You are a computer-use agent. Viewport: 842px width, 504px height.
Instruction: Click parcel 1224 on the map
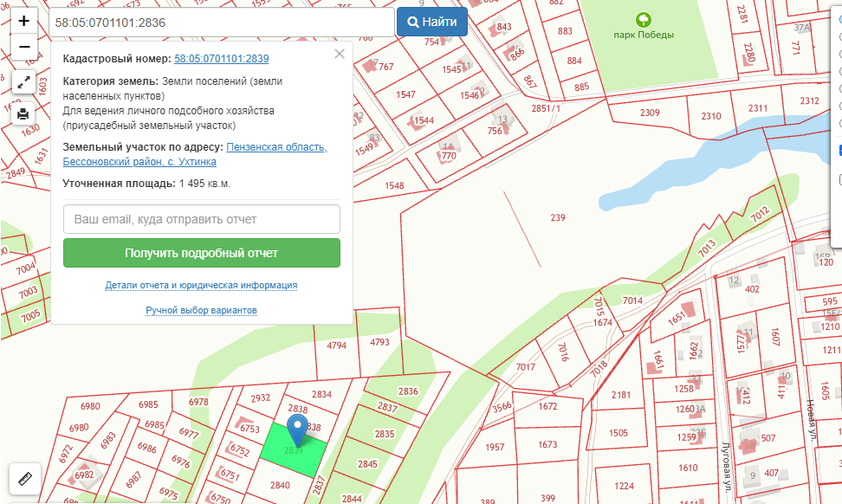click(624, 486)
